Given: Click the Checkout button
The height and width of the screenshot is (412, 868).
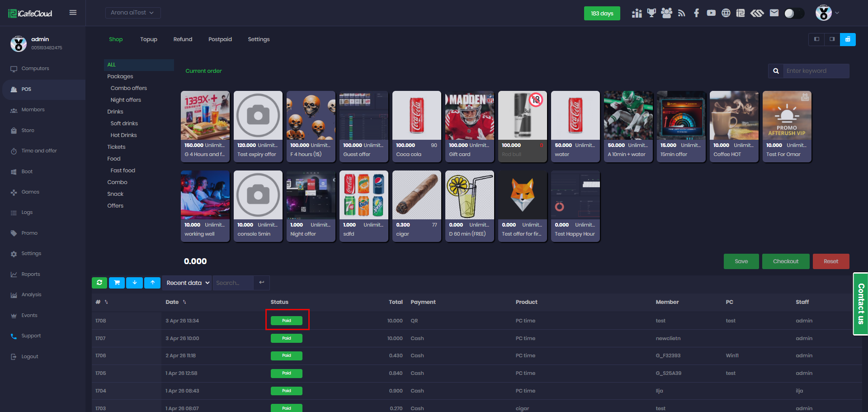Looking at the screenshot, I should pyautogui.click(x=786, y=261).
